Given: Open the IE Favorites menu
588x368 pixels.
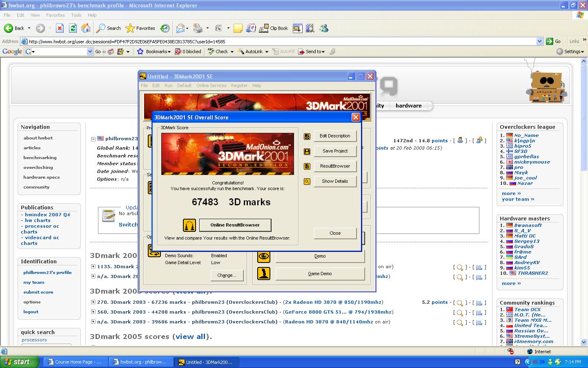Looking at the screenshot, I should (55, 15).
